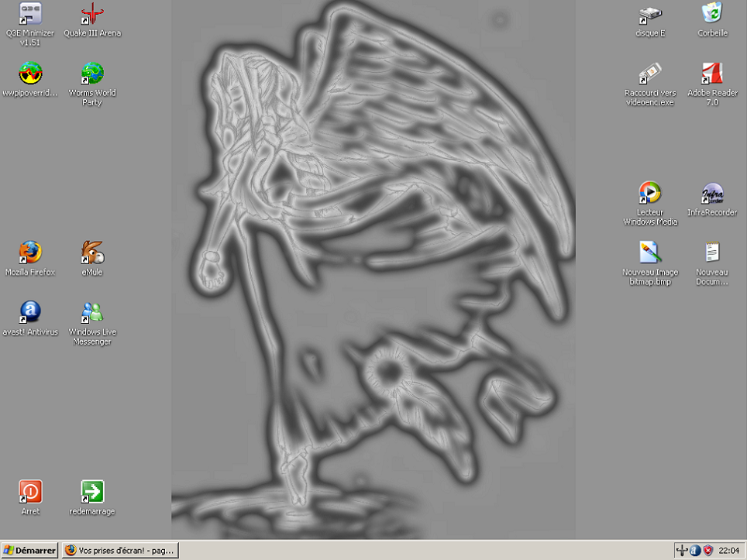Launch the InfraRecorder desktop shortcut
Viewport: 747px width, 560px height.
712,193
